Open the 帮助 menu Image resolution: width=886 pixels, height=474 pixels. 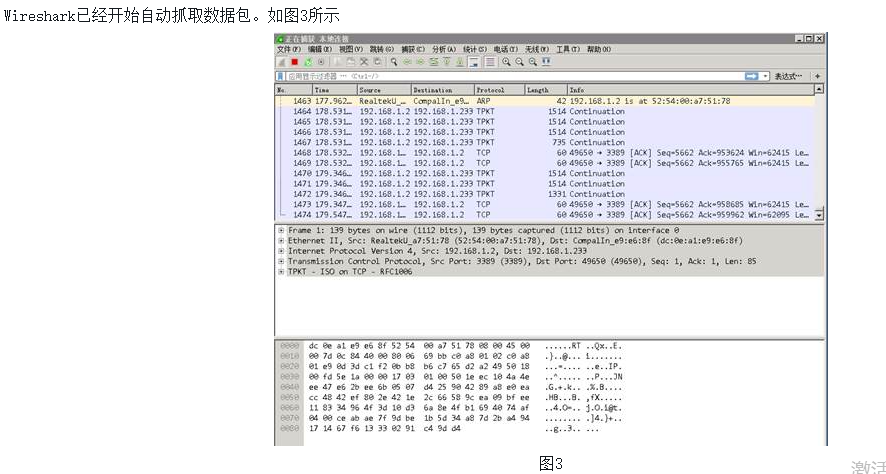599,50
